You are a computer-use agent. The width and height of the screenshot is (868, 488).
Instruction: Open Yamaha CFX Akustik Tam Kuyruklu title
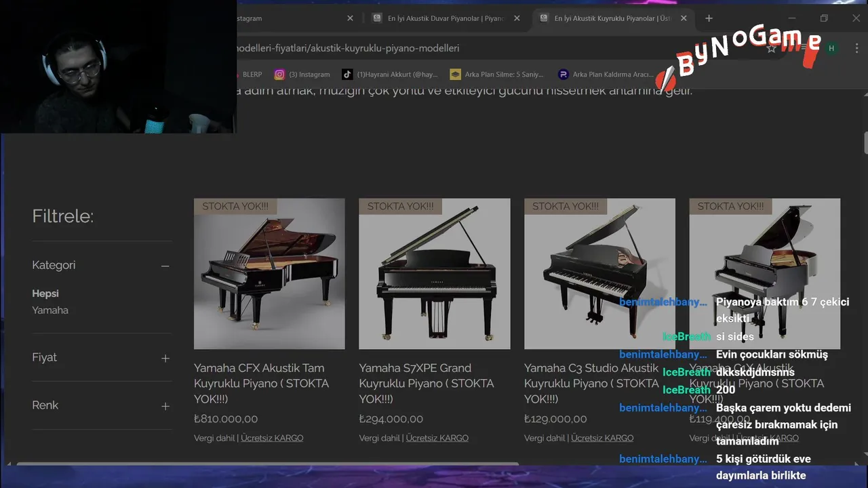[261, 384]
